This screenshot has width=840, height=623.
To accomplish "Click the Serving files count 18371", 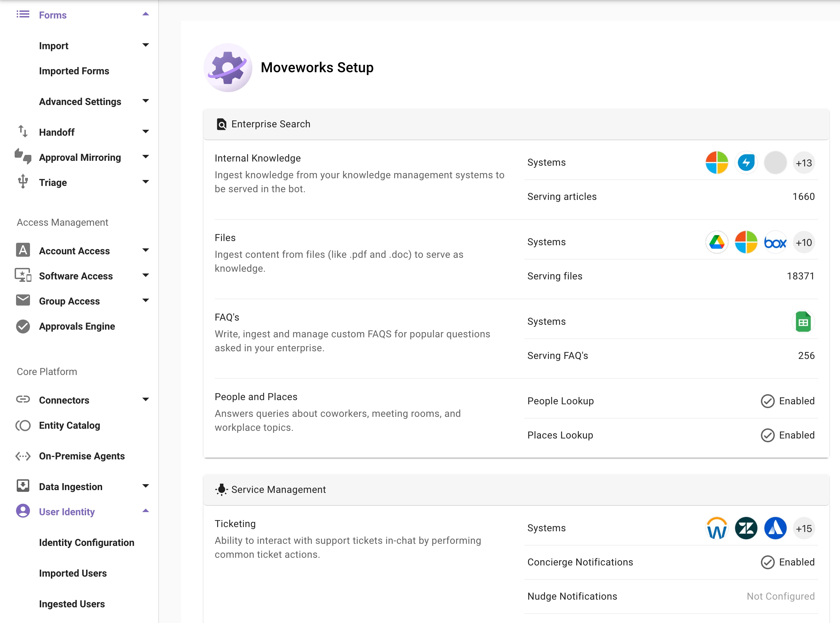I will tap(801, 276).
